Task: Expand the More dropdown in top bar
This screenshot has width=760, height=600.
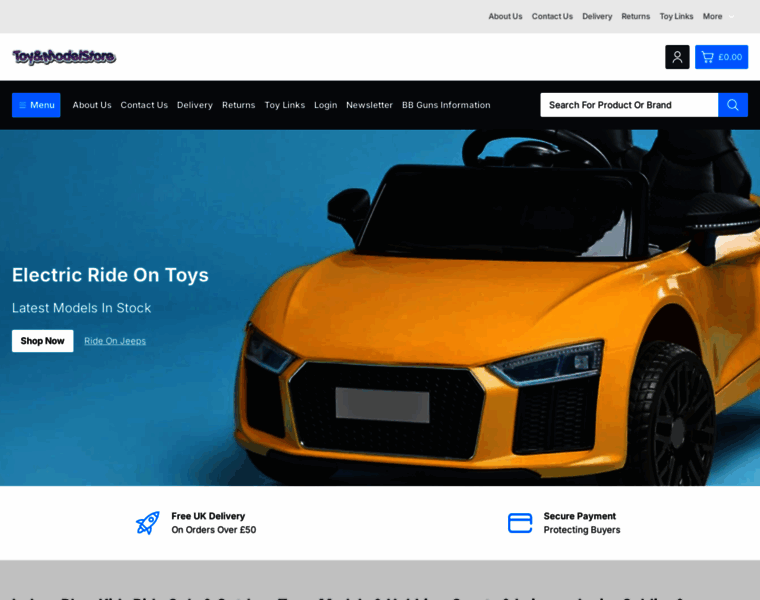Action: (718, 16)
